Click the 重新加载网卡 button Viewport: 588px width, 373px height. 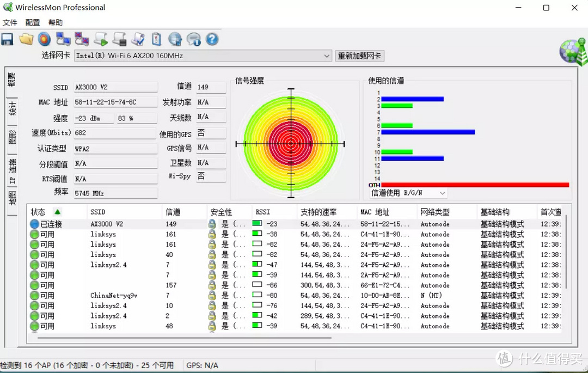tap(359, 56)
